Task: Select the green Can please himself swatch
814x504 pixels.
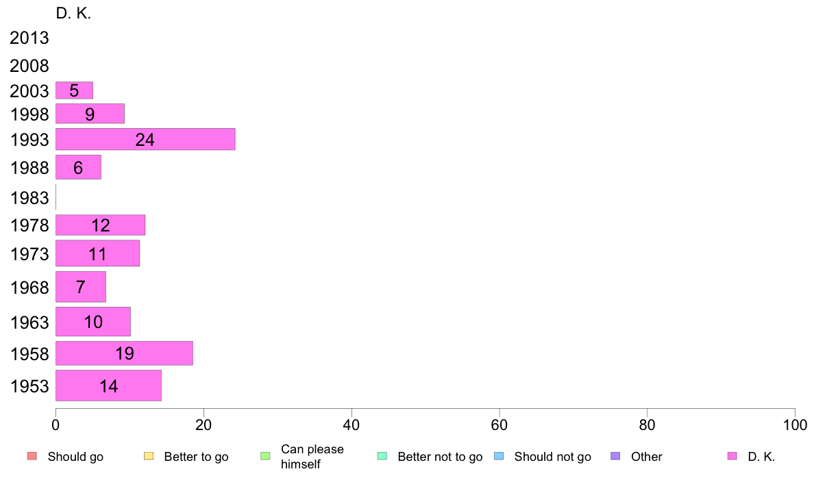Action: pyautogui.click(x=265, y=456)
